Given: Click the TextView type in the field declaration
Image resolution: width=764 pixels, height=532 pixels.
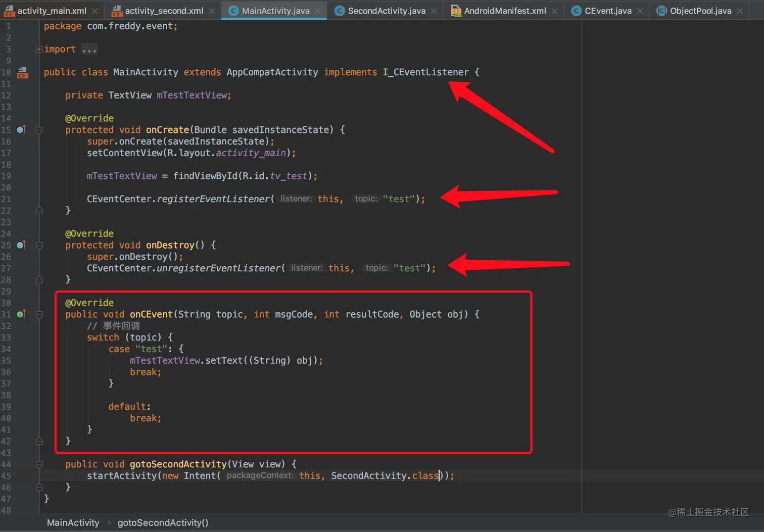Looking at the screenshot, I should 130,95.
